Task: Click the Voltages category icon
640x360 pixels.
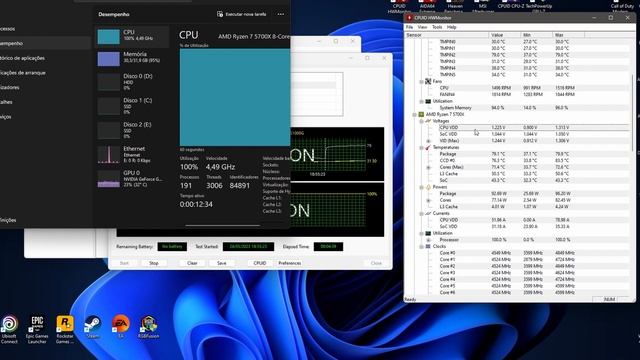Action: (x=428, y=121)
